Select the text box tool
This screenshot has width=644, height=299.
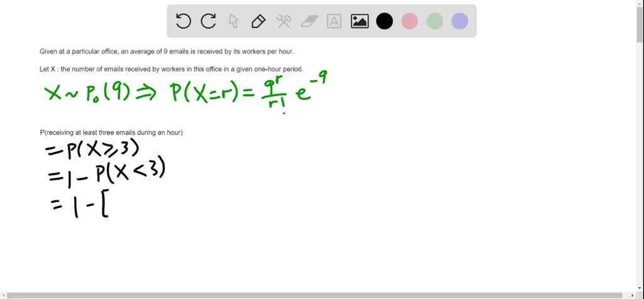click(334, 21)
